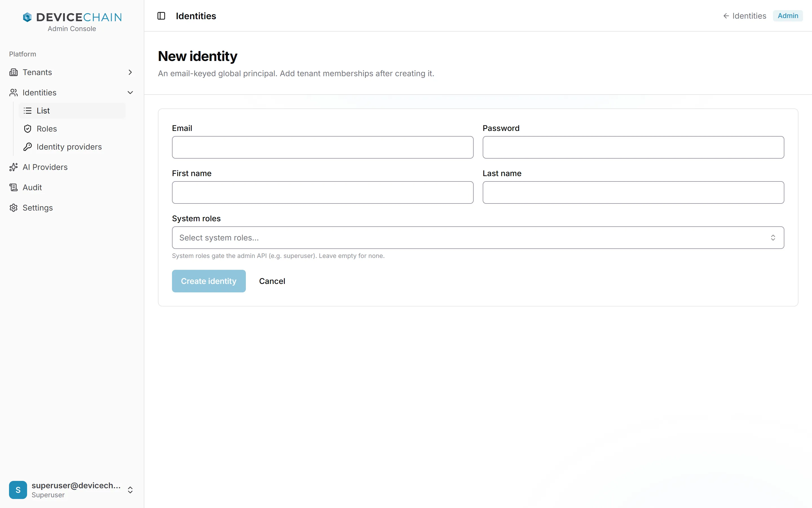Click the S user avatar
The height and width of the screenshot is (508, 812).
18,490
